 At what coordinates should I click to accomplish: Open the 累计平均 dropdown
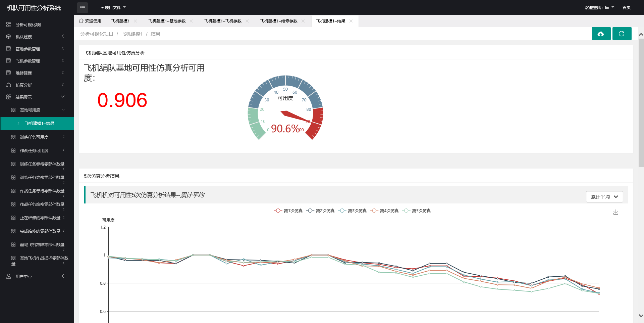[x=604, y=197]
